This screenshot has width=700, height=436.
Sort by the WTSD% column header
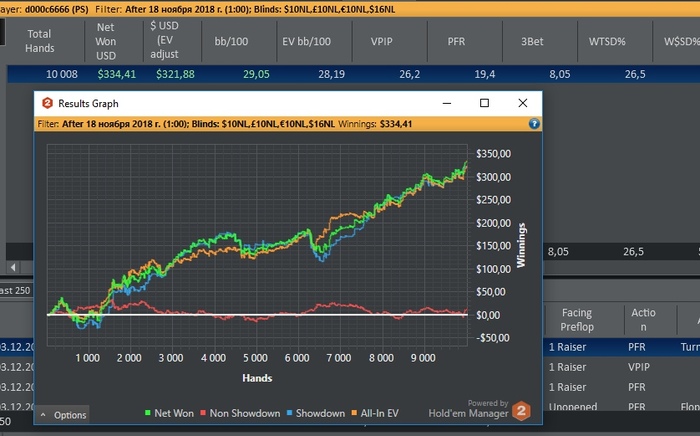(x=607, y=41)
